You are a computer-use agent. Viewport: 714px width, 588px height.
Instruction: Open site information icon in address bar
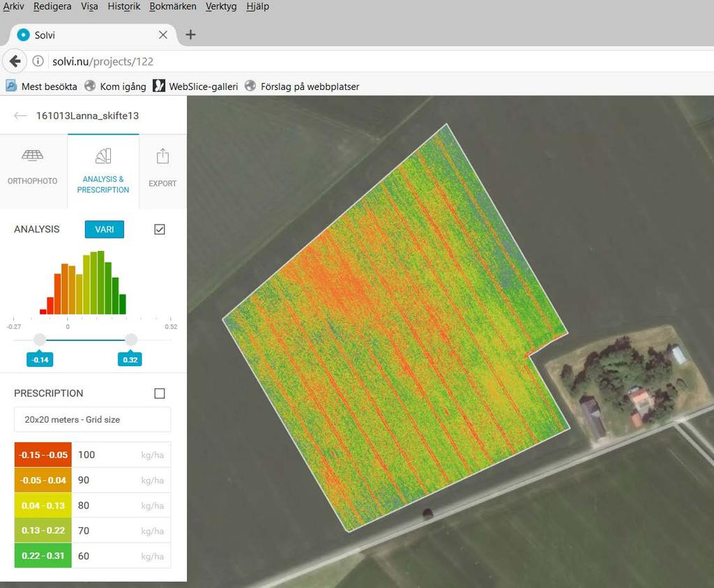tap(38, 61)
